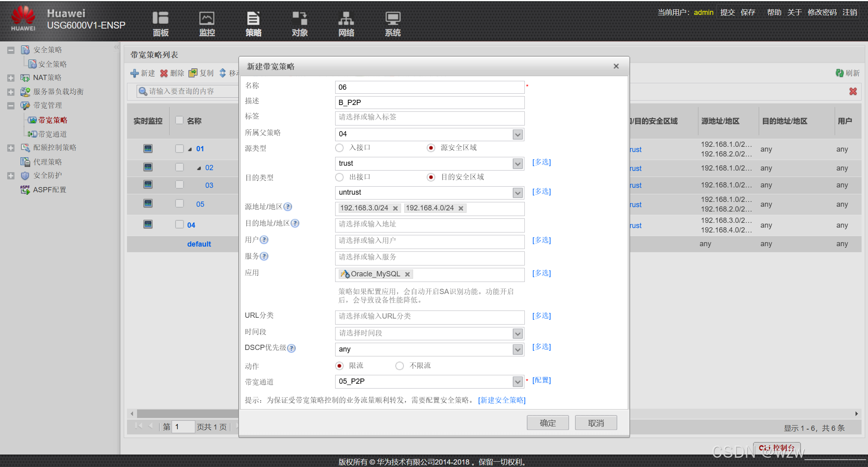This screenshot has height=467, width=868.
Task: Click help icon next to 源地址/地区
Action: (x=288, y=207)
